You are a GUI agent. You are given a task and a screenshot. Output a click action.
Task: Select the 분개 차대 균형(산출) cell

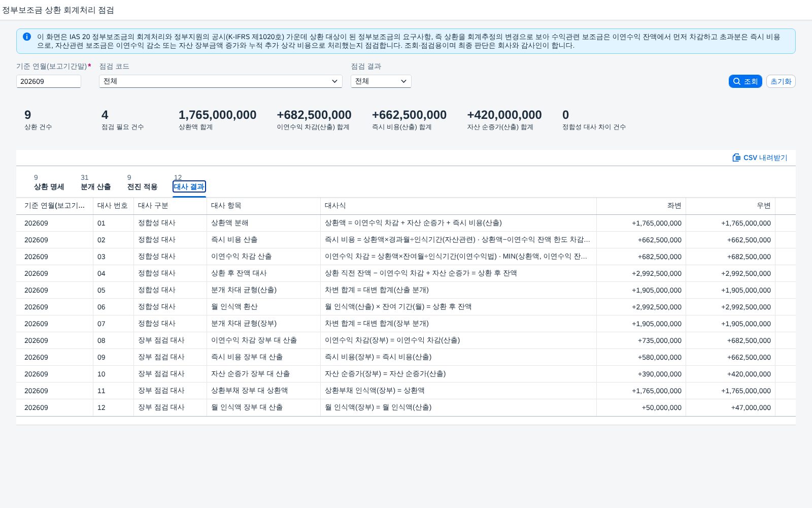click(x=263, y=290)
